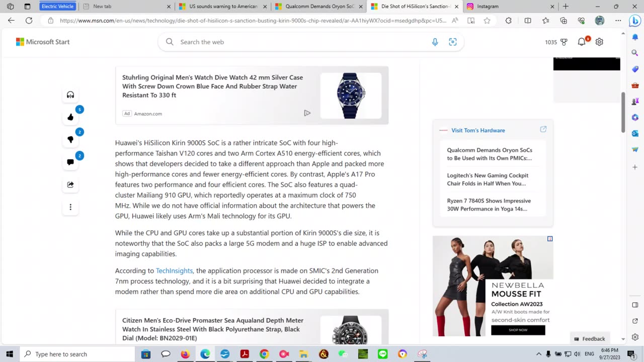
Task: Click Visit Tom's Hardware link
Action: (478, 130)
